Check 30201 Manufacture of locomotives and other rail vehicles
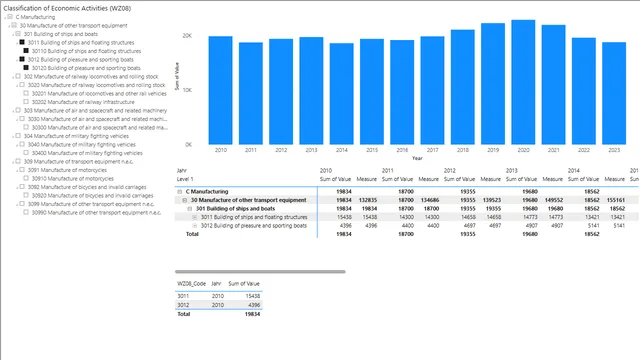 tap(26, 93)
